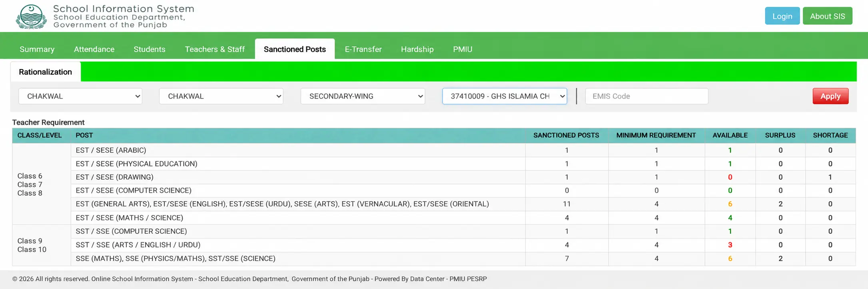Select the Rationalization sub-tab
This screenshot has width=868, height=289.
coord(45,72)
